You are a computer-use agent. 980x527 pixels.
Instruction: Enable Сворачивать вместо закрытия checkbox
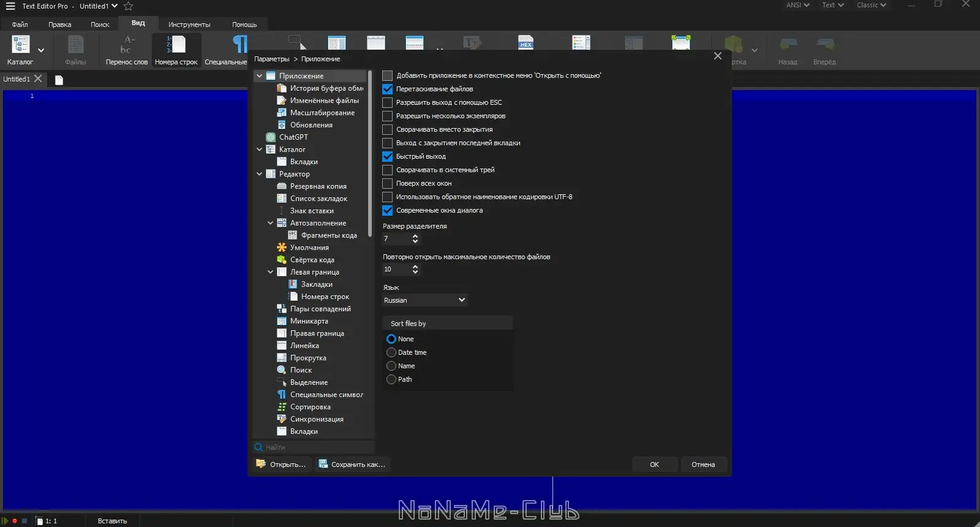[388, 129]
